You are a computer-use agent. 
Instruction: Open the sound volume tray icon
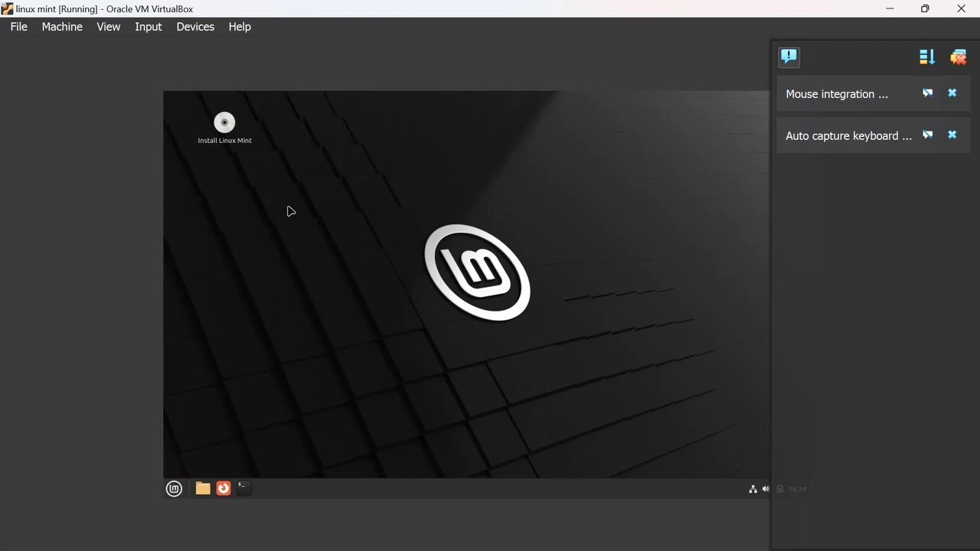766,489
